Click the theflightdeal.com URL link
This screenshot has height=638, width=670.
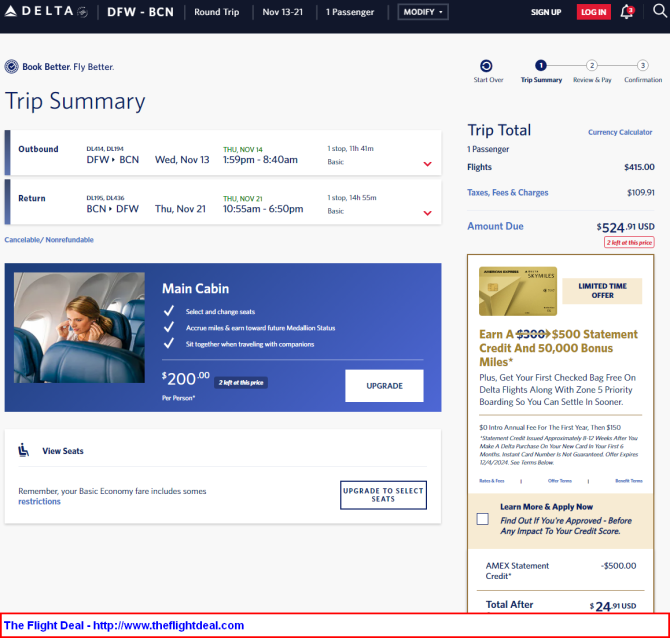pos(168,625)
